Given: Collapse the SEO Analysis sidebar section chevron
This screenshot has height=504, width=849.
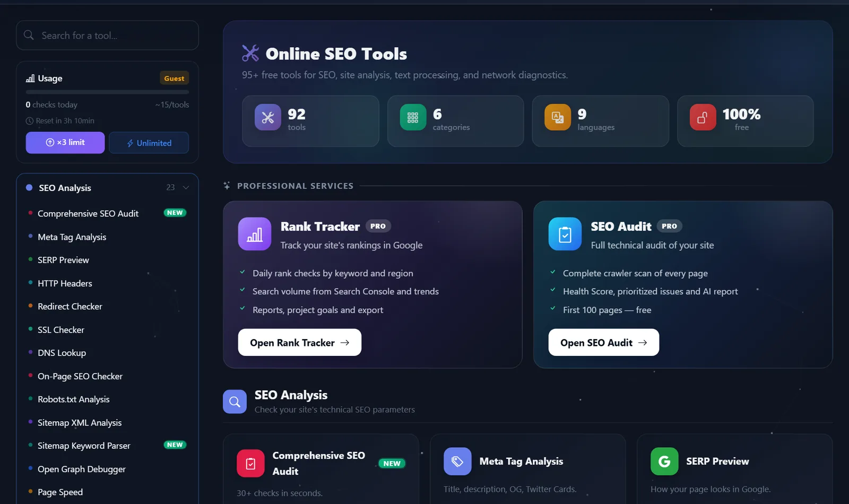Looking at the screenshot, I should click(186, 187).
